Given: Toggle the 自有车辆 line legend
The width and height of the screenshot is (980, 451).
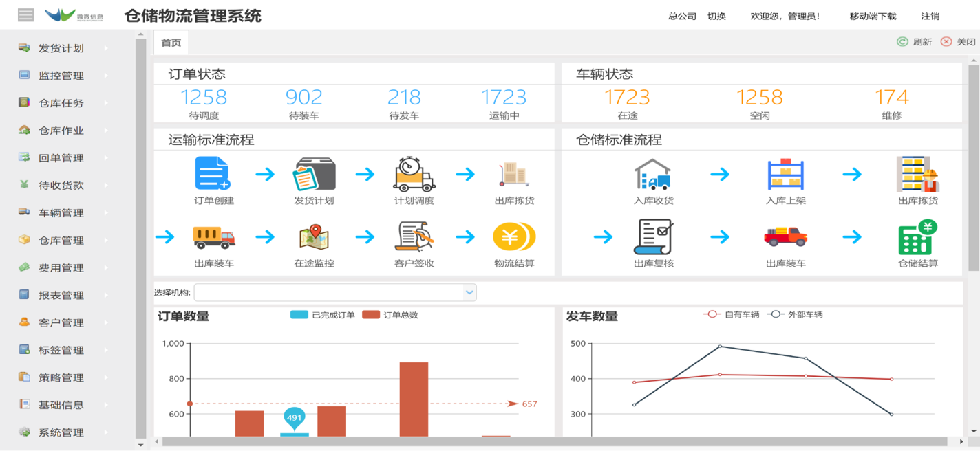Looking at the screenshot, I should click(x=731, y=314).
